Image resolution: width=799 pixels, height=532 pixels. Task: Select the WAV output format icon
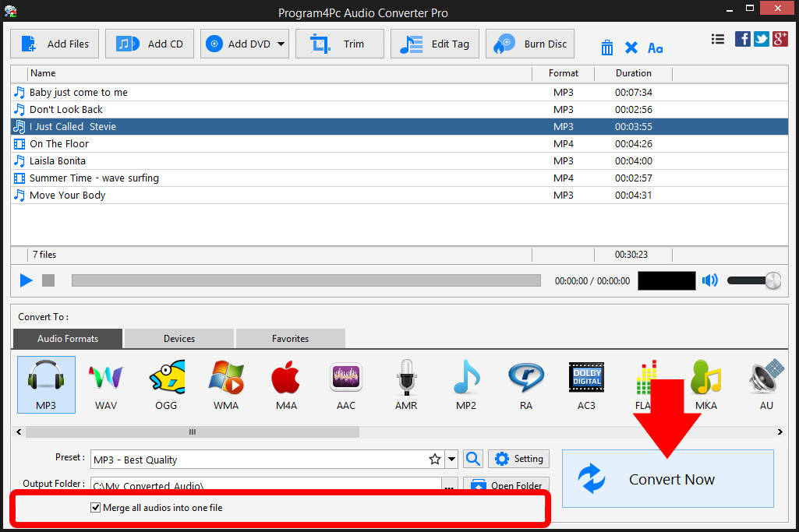[x=105, y=382]
